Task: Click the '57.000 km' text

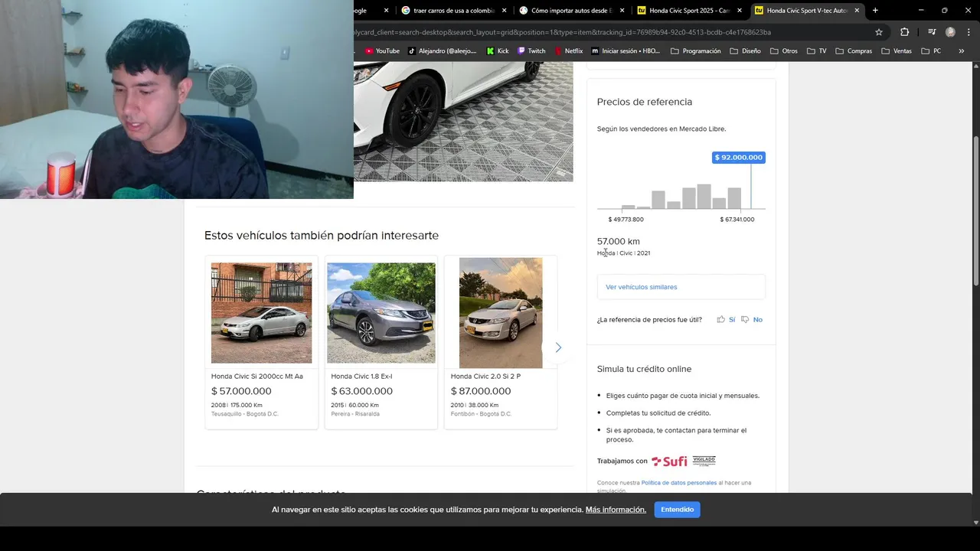Action: (619, 241)
